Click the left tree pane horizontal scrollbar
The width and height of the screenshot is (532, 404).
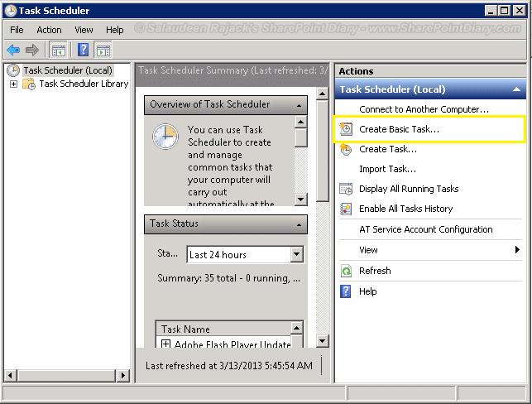pos(66,376)
